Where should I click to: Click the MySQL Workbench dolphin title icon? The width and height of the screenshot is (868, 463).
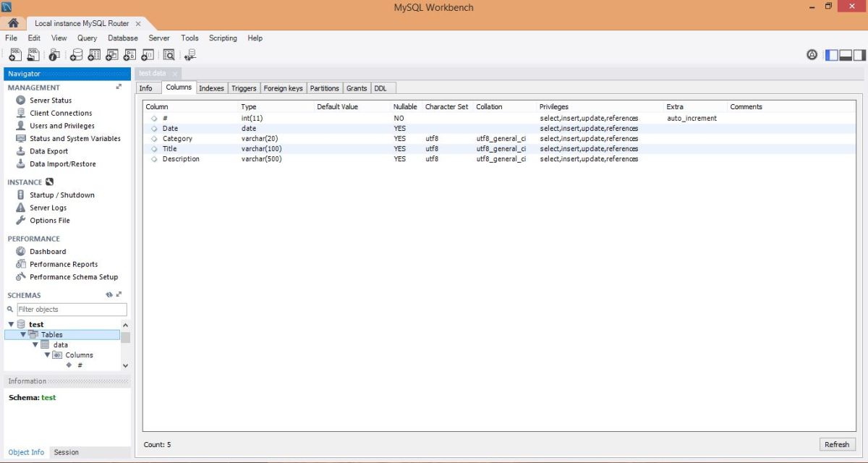[x=7, y=7]
